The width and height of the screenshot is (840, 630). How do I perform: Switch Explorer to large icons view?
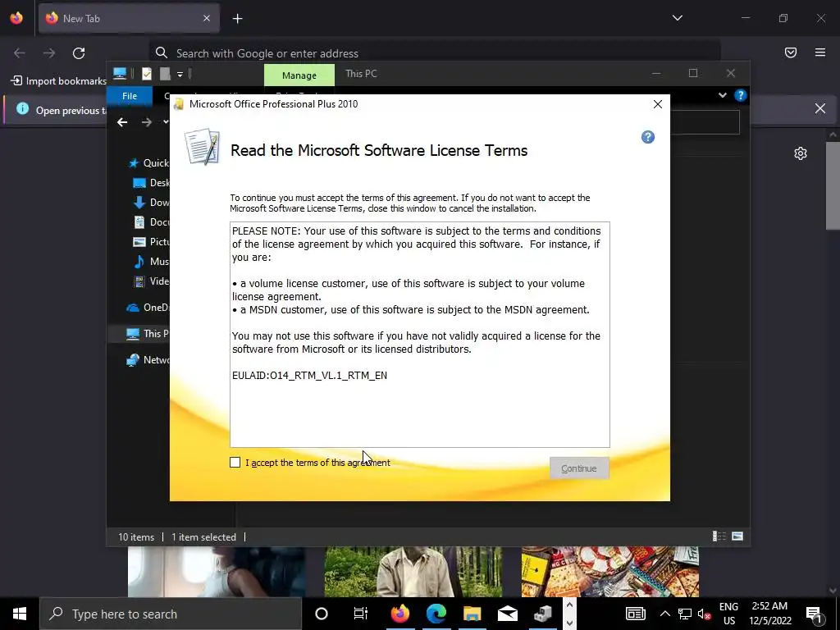click(x=737, y=536)
